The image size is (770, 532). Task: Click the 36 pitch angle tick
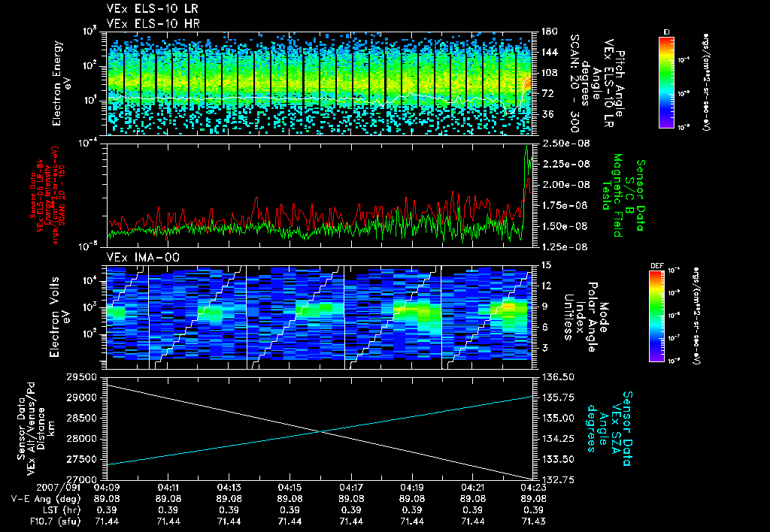[547, 114]
